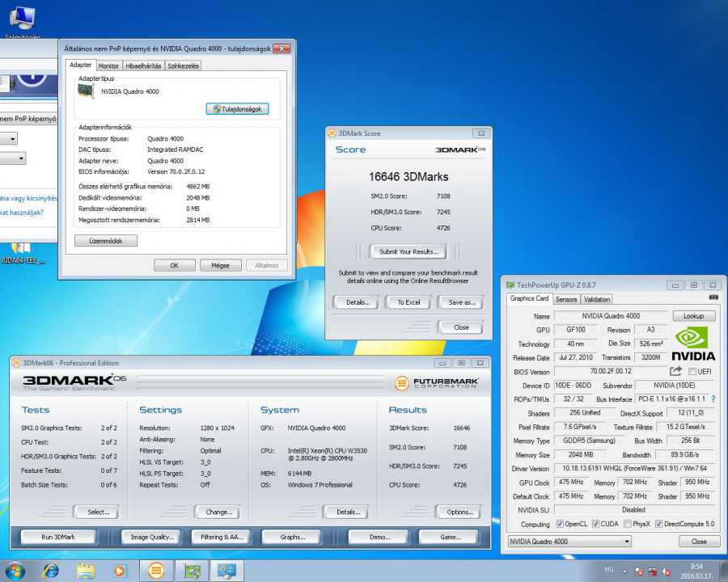Viewport: 728px width, 582px height.
Task: Click Close in the 3DMark Score window
Action: tap(461, 327)
